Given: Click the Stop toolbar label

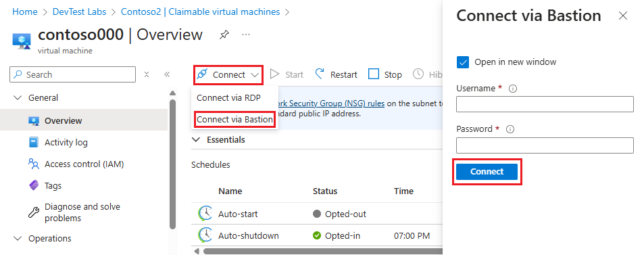Looking at the screenshot, I should click(x=393, y=75).
